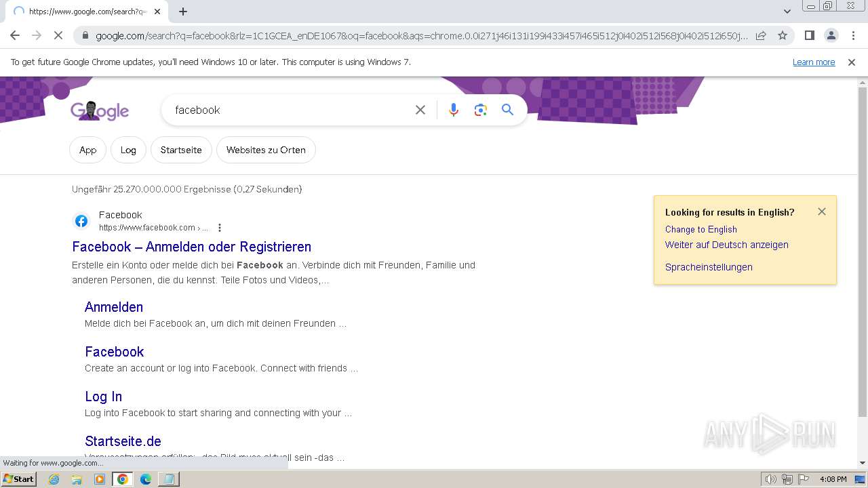868x488 pixels.
Task: Open the network status tray icon
Action: tap(787, 479)
